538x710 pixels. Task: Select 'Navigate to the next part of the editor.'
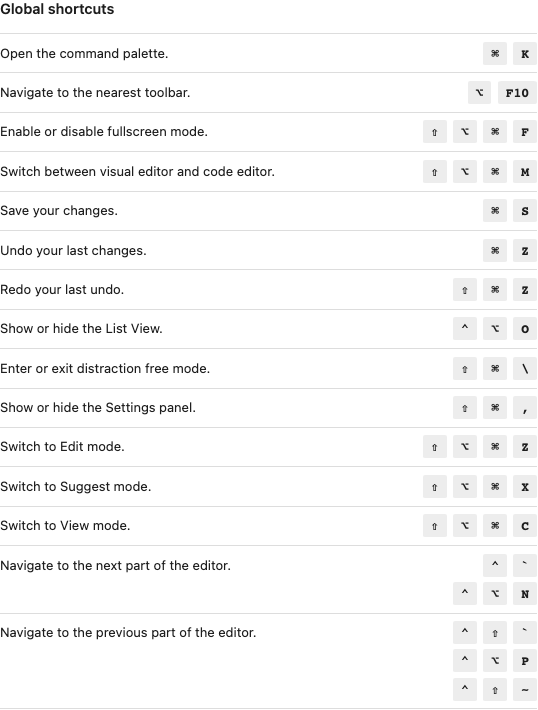point(115,565)
